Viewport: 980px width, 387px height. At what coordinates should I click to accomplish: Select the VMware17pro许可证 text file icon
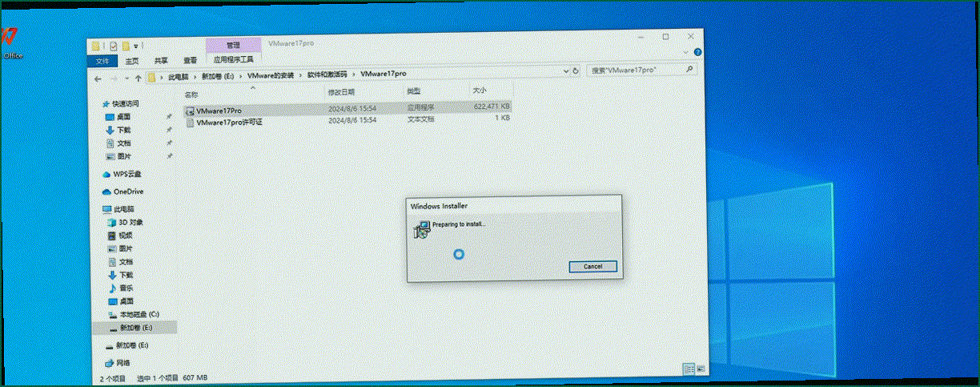click(190, 123)
